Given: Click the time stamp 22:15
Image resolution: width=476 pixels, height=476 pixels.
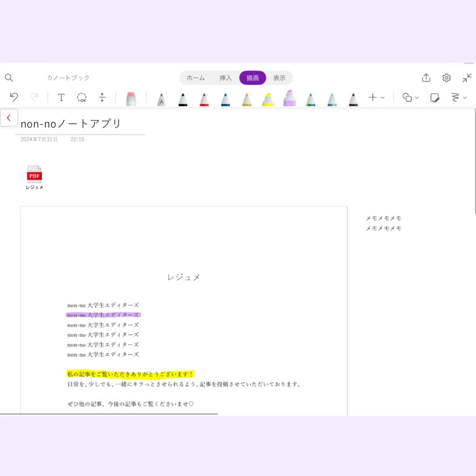Looking at the screenshot, I should click(x=78, y=139).
